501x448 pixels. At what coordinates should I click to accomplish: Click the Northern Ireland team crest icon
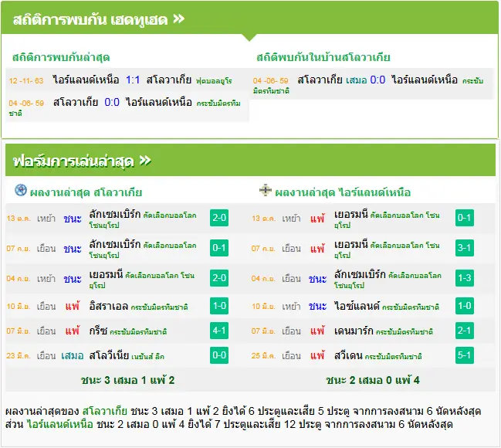pyautogui.click(x=266, y=190)
